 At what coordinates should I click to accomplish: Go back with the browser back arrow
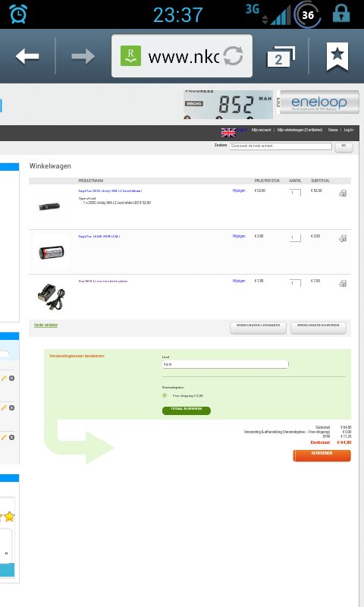pyautogui.click(x=27, y=56)
